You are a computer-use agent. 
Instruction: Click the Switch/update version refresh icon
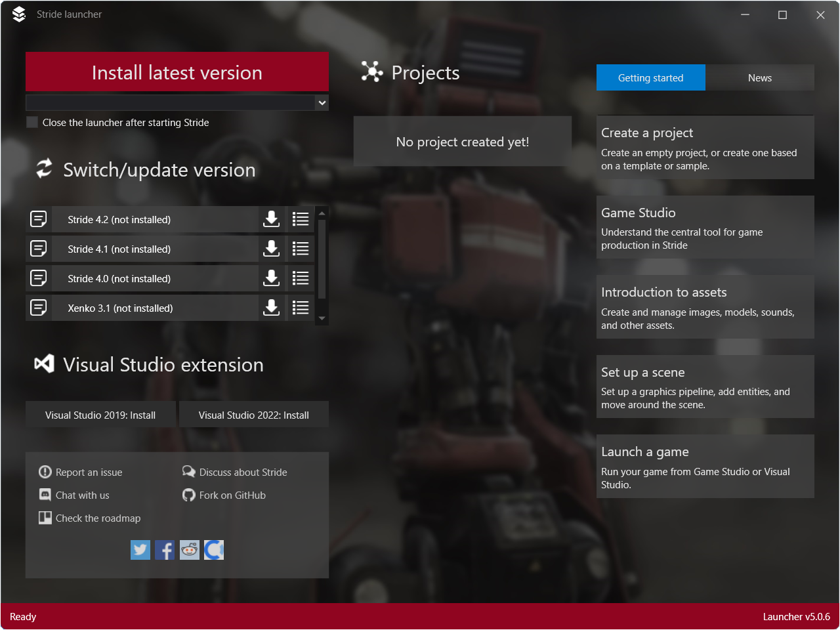coord(44,168)
